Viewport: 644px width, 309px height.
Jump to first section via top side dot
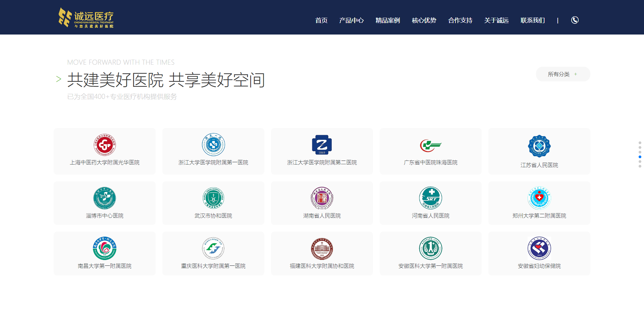tap(640, 143)
